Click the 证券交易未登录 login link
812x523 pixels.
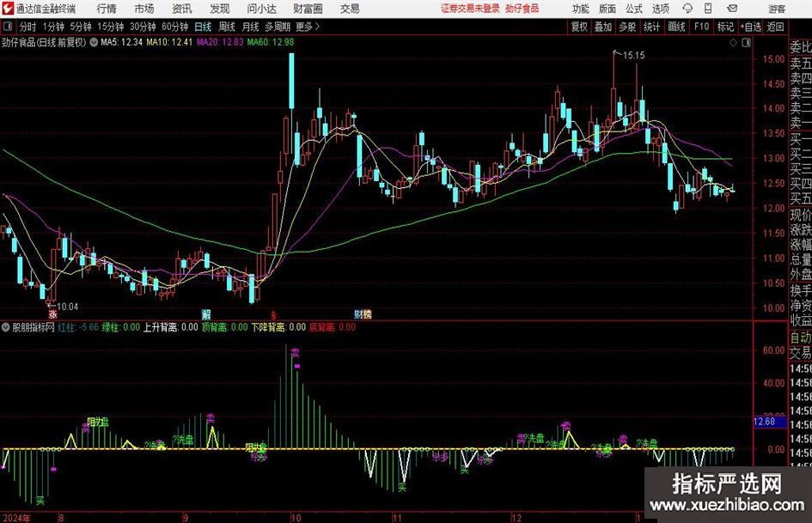470,9
